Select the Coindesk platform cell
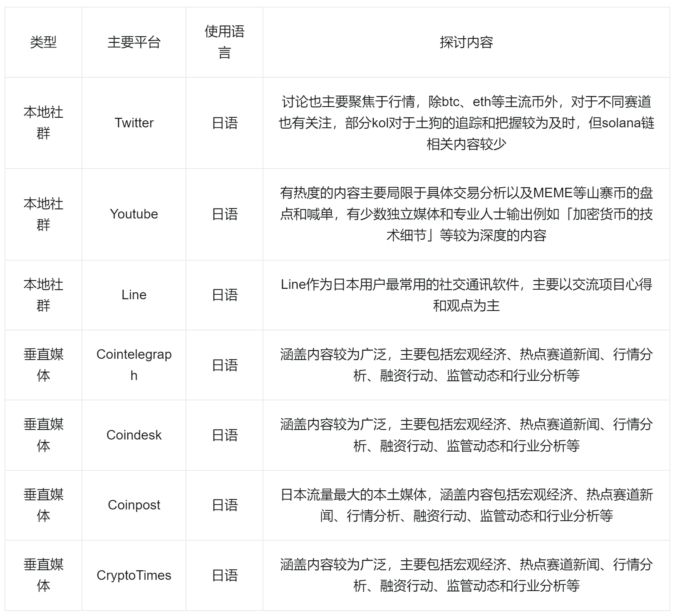The height and width of the screenshot is (616, 677). coord(134,435)
